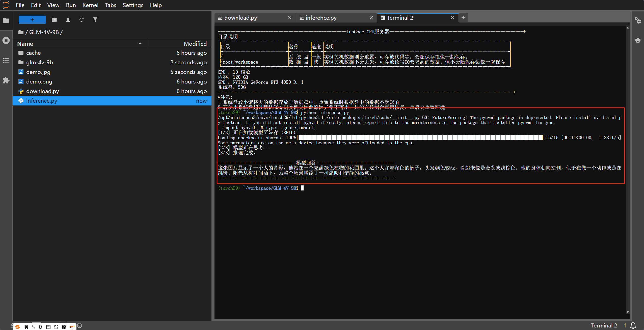
Task: Add a new tab with plus button
Action: coord(463,18)
